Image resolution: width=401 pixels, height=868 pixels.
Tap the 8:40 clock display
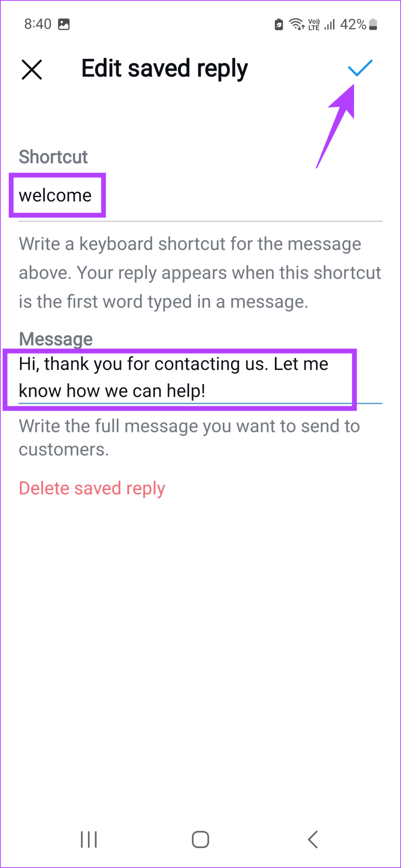pyautogui.click(x=37, y=24)
